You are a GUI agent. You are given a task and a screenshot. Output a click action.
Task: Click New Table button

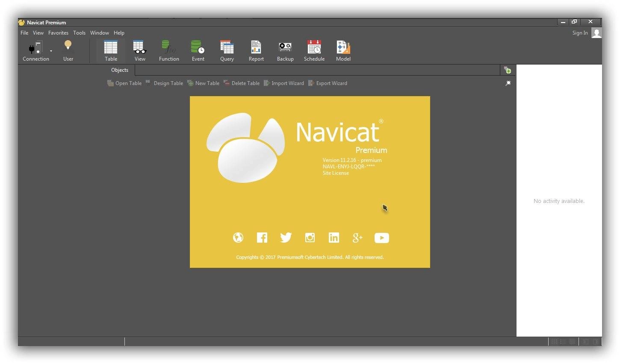coord(204,83)
